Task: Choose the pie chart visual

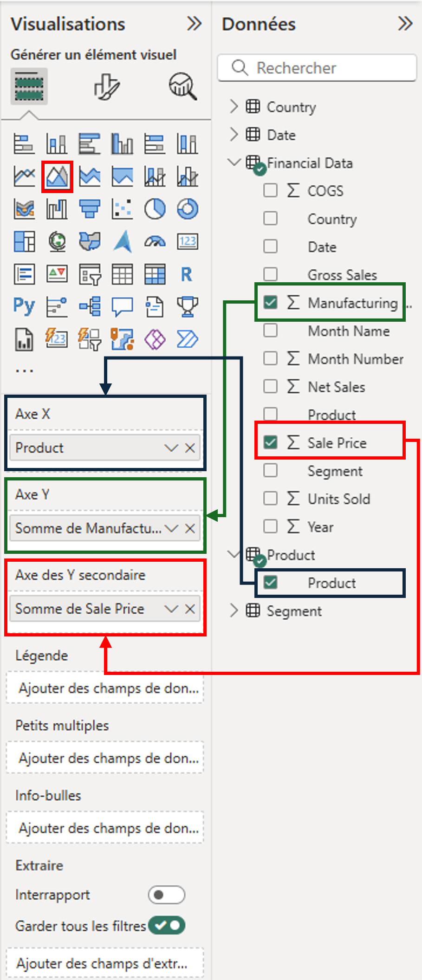Action: pos(155,209)
